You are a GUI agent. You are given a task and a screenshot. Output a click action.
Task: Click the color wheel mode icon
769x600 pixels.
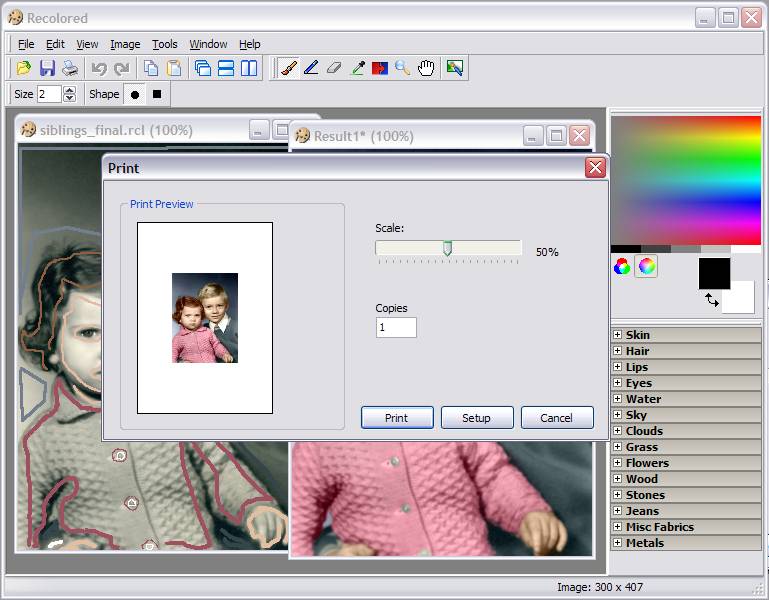646,266
